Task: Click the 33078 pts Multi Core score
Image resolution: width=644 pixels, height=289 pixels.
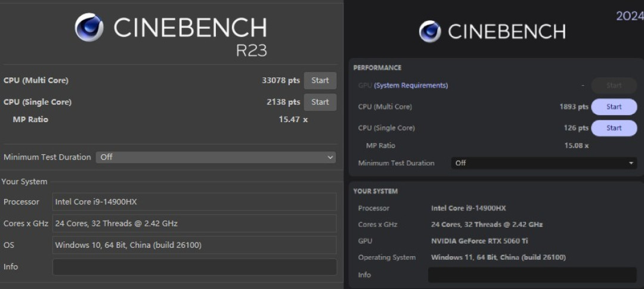Action: [281, 80]
